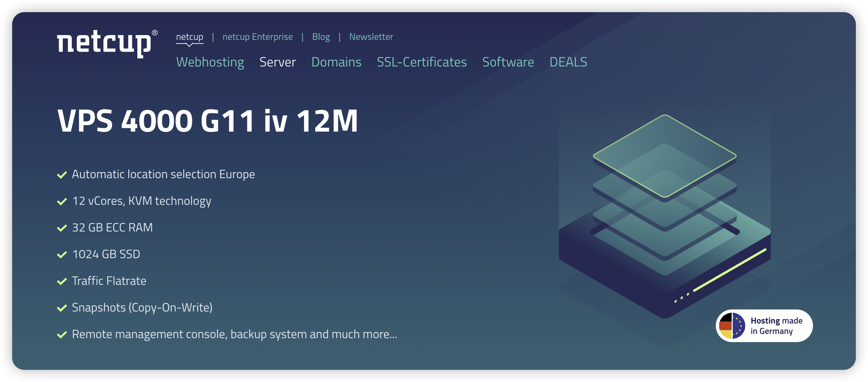Open the Software menu

coord(508,62)
